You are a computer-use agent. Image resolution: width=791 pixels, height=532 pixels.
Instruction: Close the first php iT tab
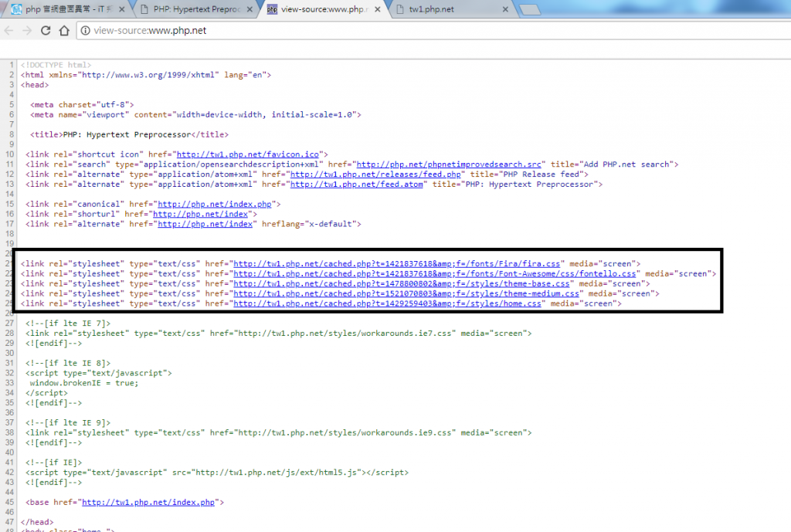tap(121, 9)
